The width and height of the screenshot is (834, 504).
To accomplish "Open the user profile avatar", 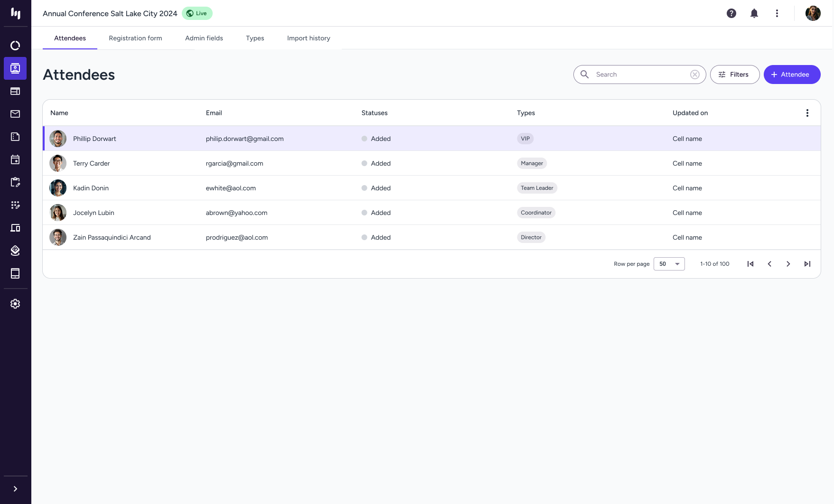I will tap(813, 13).
